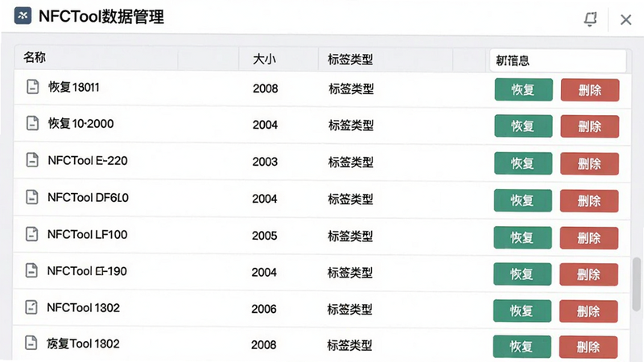Sort by the 大小 column header
644x362 pixels.
264,59
